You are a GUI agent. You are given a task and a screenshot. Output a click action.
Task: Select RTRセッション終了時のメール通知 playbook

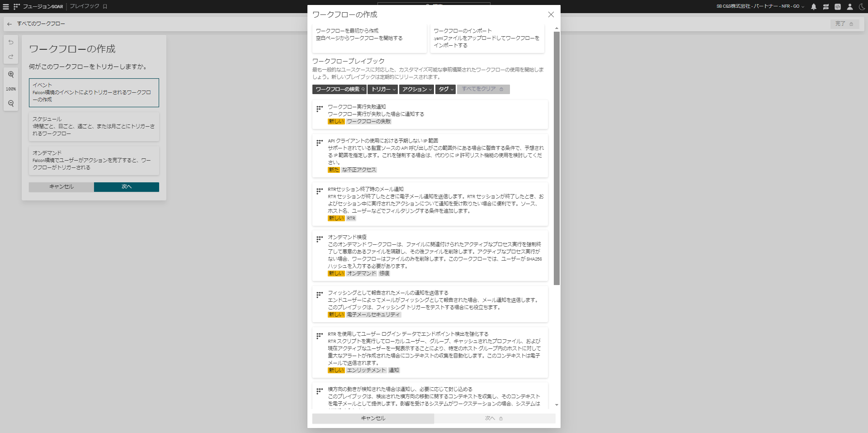click(x=430, y=204)
